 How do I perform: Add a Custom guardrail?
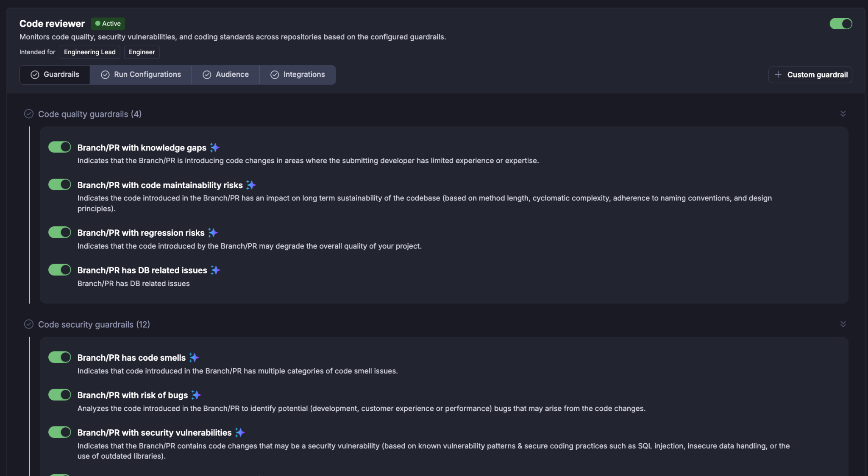(810, 75)
